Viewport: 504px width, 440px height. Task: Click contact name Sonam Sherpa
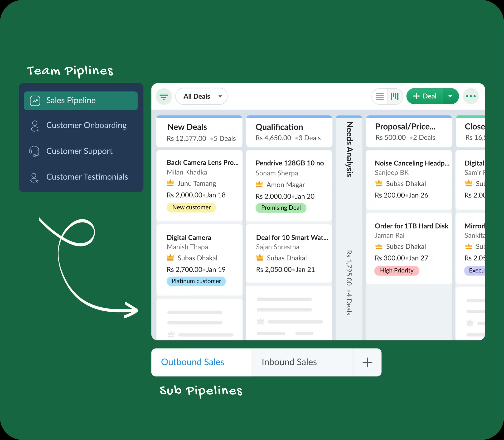click(x=277, y=173)
